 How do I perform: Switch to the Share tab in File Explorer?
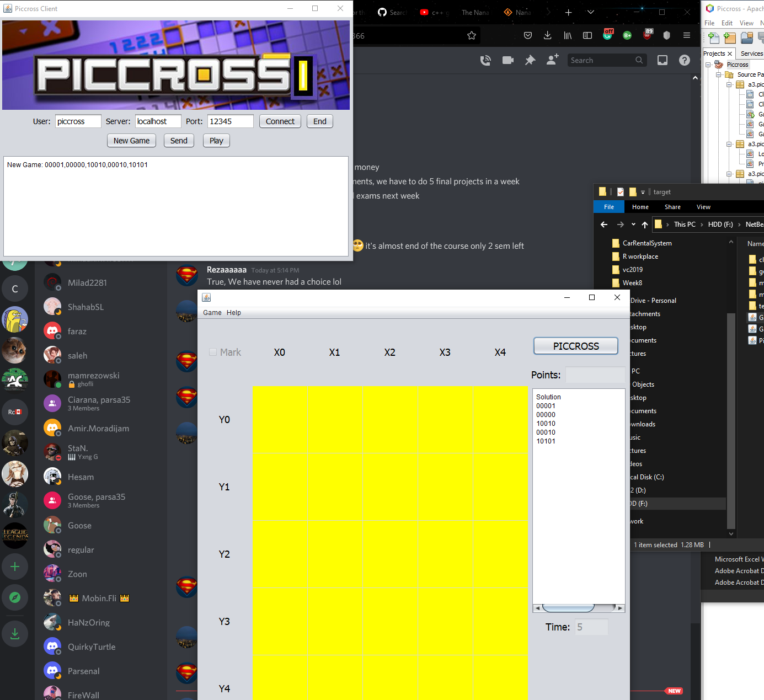[x=672, y=206]
